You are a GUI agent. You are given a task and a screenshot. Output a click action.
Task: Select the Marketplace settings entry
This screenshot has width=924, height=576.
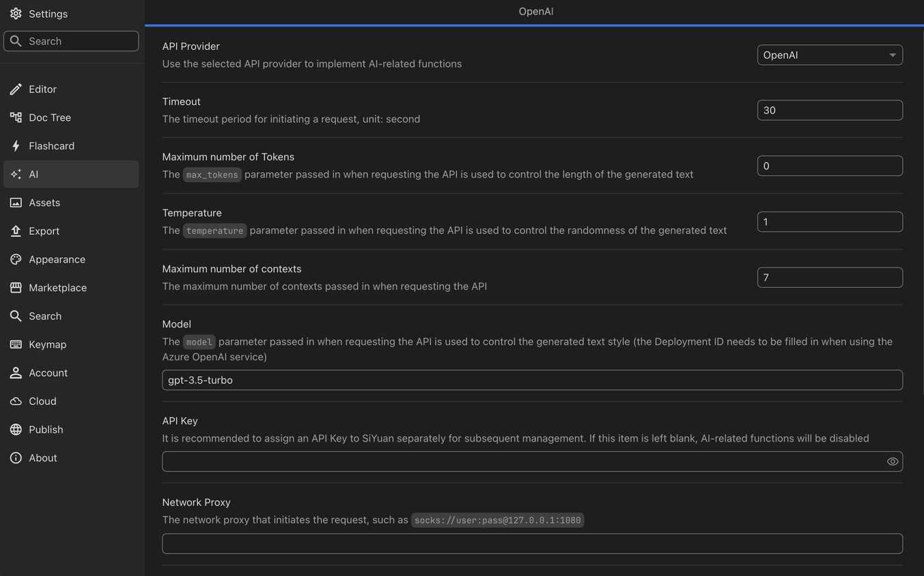[x=71, y=288]
